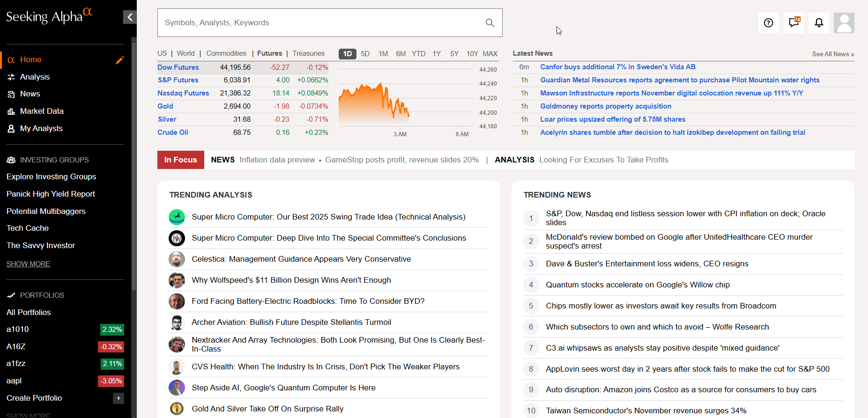The image size is (868, 418).
Task: Click the search magnifier icon
Action: click(490, 22)
